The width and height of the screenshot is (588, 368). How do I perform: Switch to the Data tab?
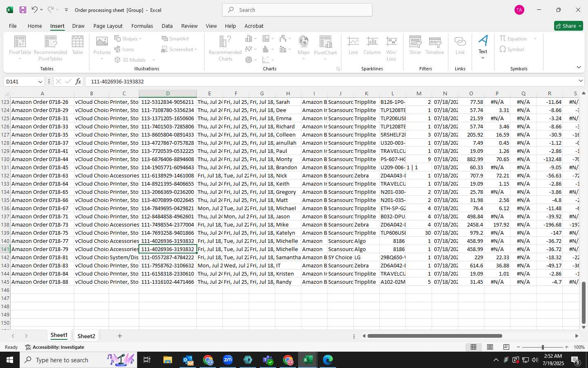pos(167,26)
